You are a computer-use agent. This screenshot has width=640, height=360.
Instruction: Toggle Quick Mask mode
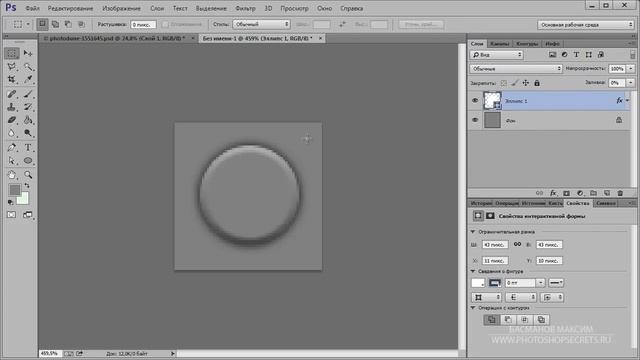click(x=11, y=215)
